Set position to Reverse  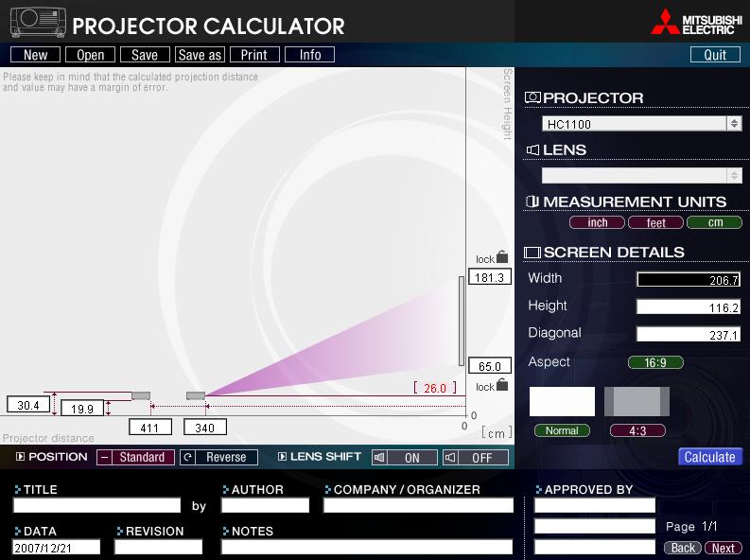[219, 457]
